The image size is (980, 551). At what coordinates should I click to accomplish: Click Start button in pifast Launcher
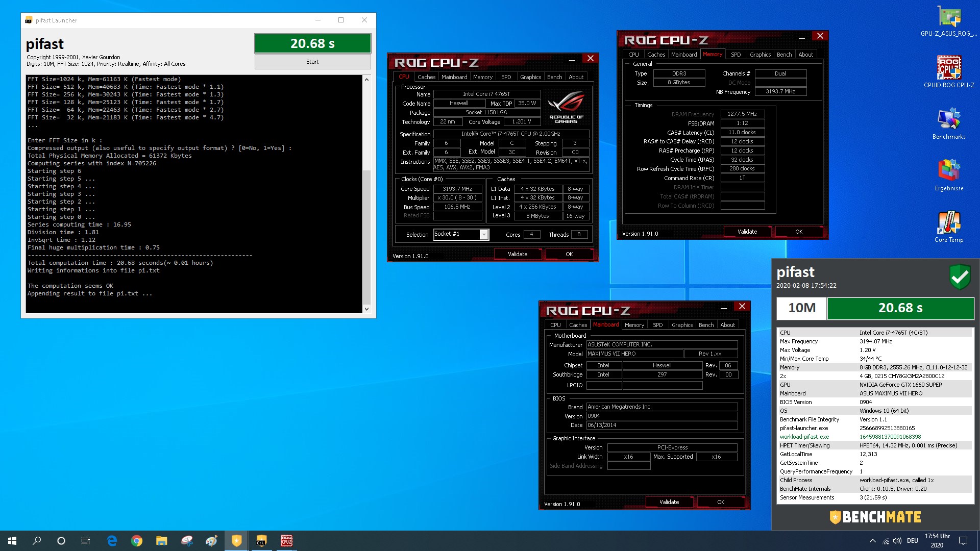click(312, 62)
